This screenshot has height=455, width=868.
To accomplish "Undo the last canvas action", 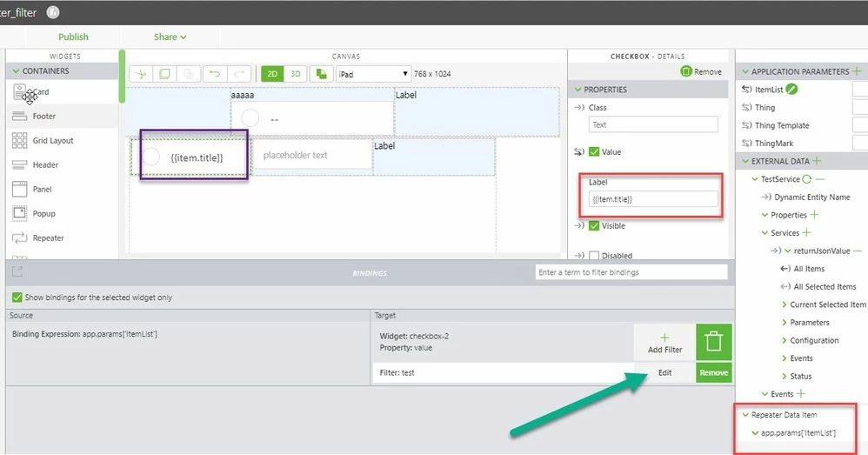I will click(215, 74).
